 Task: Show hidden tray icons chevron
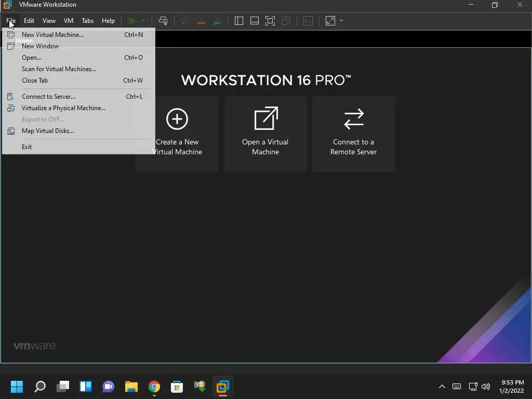442,387
